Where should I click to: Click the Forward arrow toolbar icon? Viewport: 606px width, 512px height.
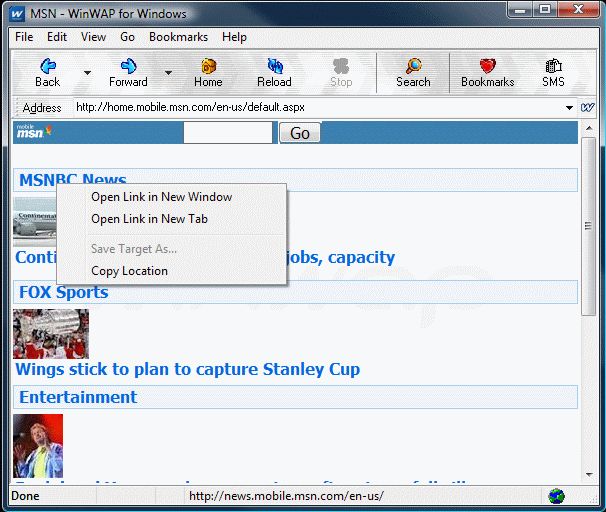128,66
